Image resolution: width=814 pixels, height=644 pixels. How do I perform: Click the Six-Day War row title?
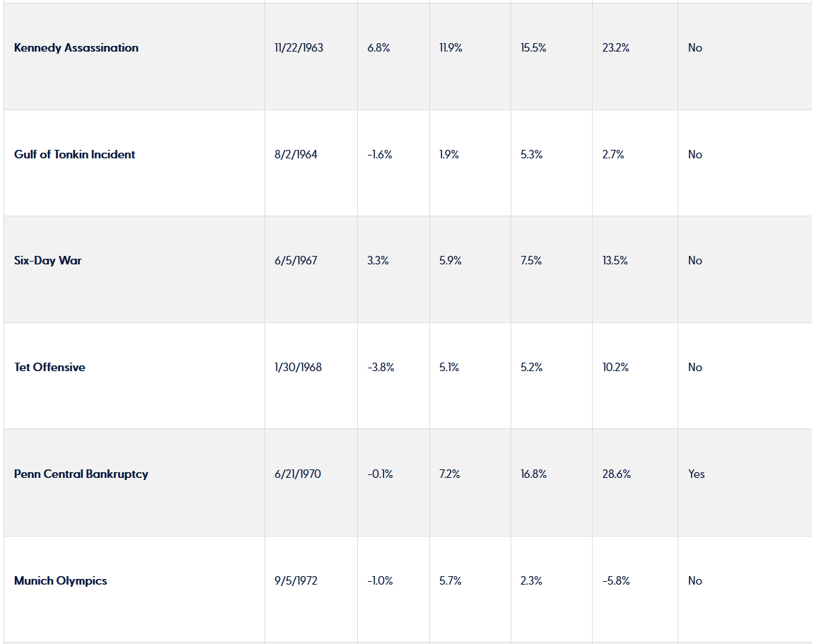point(47,261)
